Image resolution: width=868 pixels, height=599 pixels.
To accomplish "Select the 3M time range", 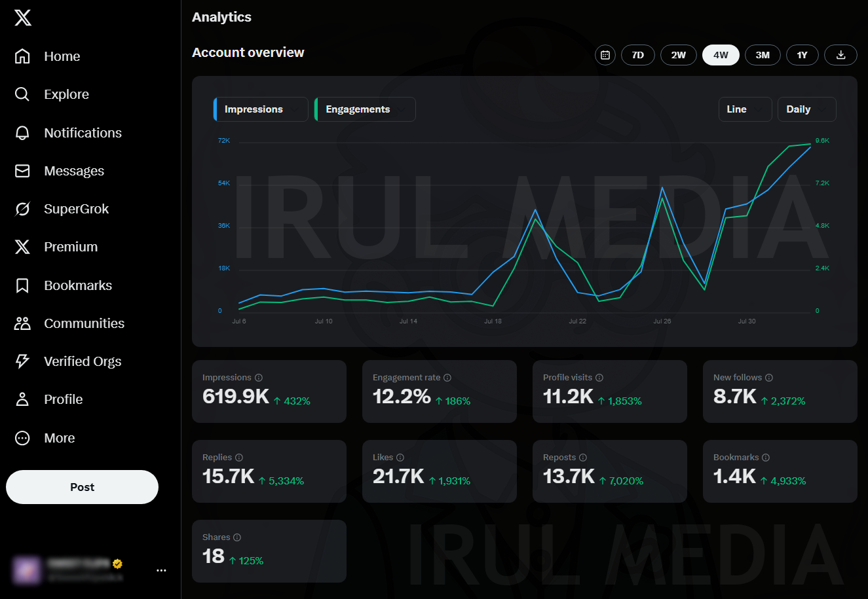I will [763, 55].
